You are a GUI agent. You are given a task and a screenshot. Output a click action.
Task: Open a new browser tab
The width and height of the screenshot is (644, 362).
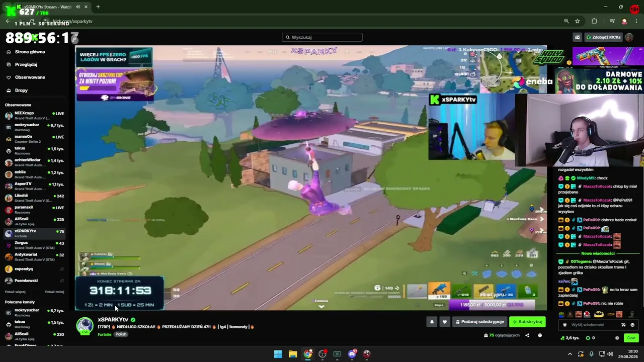click(x=98, y=7)
